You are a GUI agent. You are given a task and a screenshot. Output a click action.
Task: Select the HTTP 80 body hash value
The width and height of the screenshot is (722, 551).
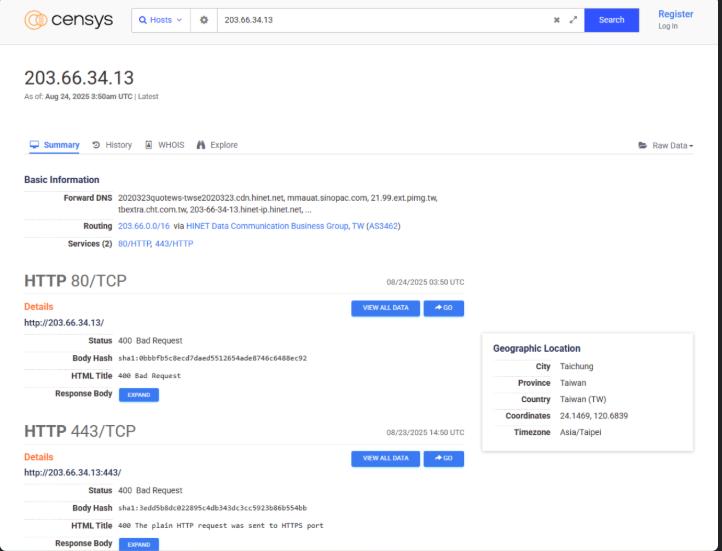click(x=212, y=358)
